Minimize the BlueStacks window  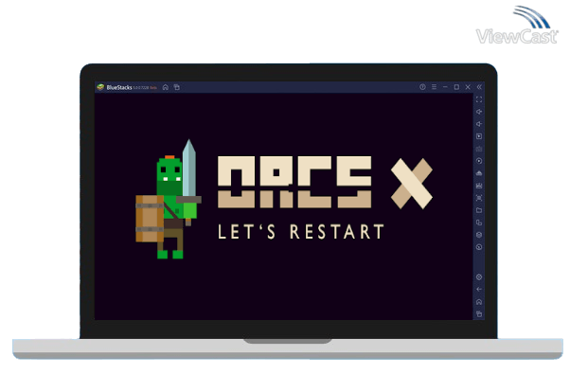tap(445, 87)
